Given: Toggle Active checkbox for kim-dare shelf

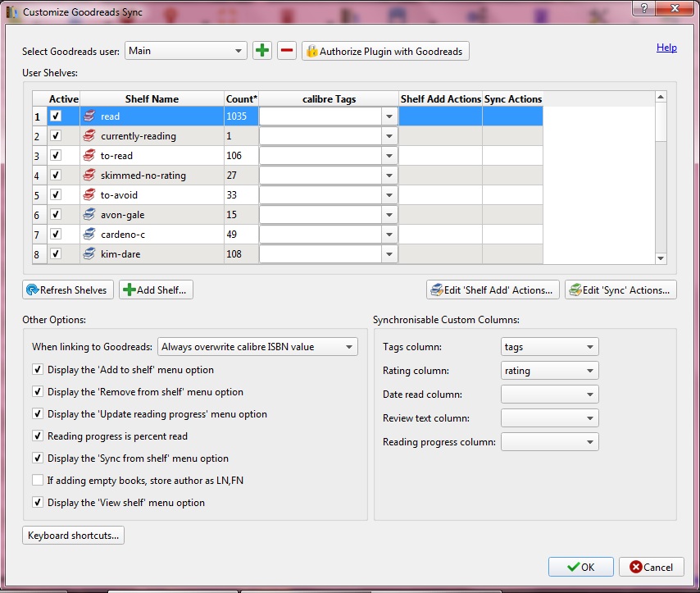Looking at the screenshot, I should (56, 253).
